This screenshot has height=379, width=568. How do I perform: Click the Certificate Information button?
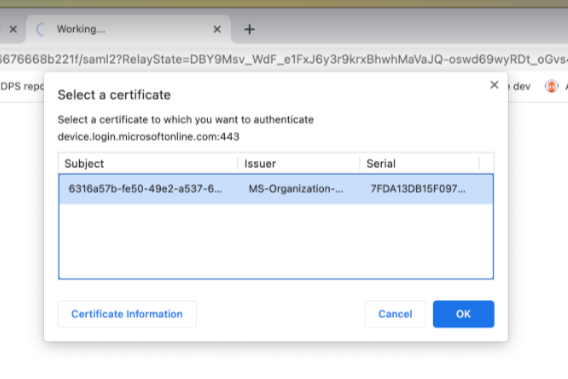point(127,314)
